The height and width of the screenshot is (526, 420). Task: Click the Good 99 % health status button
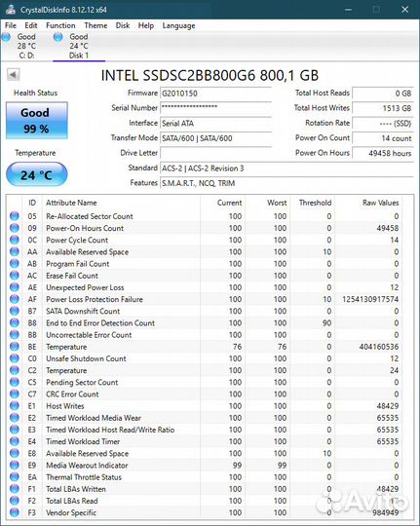[37, 121]
